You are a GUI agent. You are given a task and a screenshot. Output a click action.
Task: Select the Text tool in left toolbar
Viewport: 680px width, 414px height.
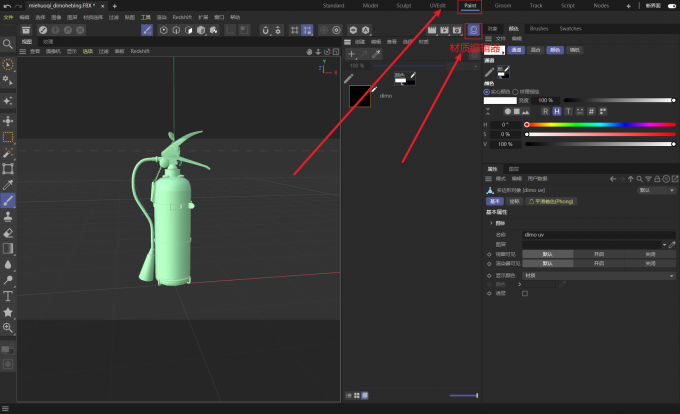pos(8,296)
